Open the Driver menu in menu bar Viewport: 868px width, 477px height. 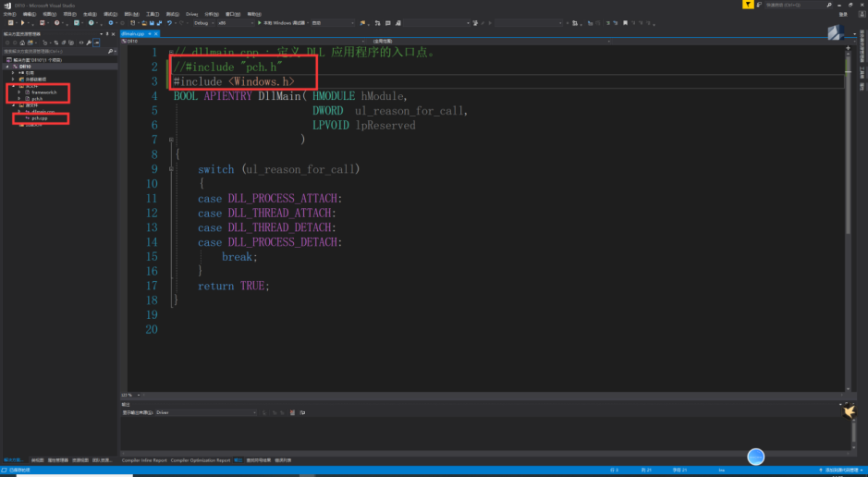[192, 14]
